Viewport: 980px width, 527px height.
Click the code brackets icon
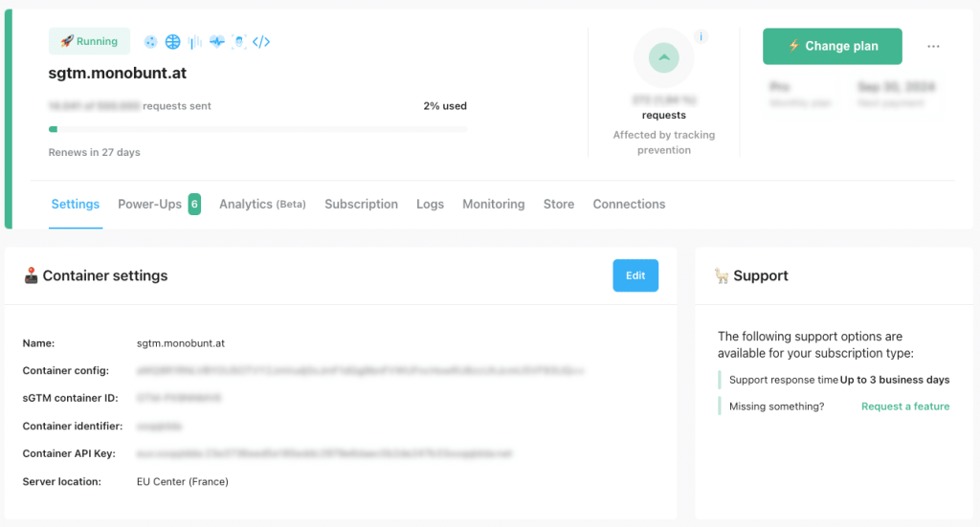(261, 42)
